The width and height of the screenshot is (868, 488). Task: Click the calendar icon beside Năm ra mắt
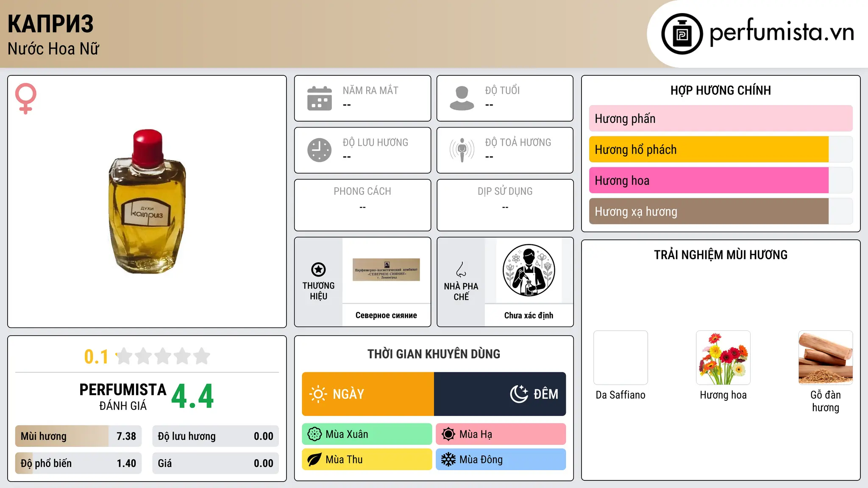[320, 98]
